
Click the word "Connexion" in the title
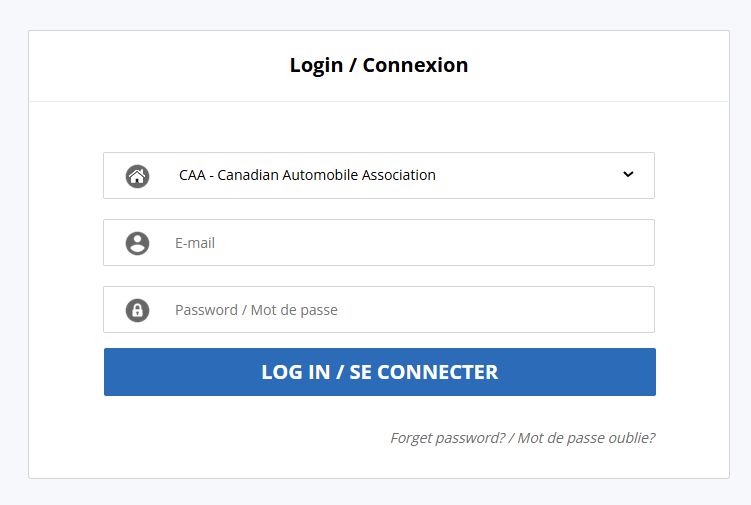[x=415, y=66]
